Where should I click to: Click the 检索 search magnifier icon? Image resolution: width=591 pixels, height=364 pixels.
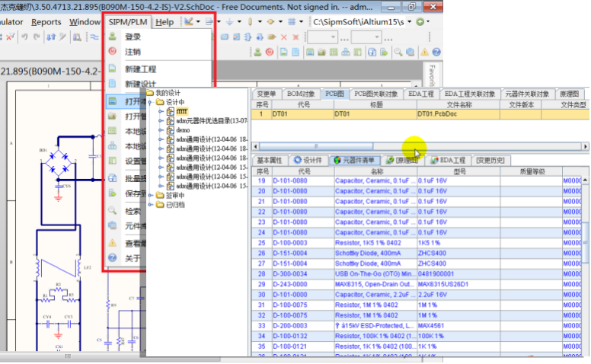pyautogui.click(x=112, y=209)
